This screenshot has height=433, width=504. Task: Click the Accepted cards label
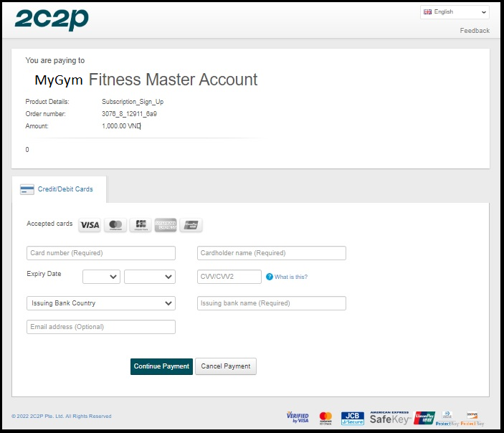(49, 224)
